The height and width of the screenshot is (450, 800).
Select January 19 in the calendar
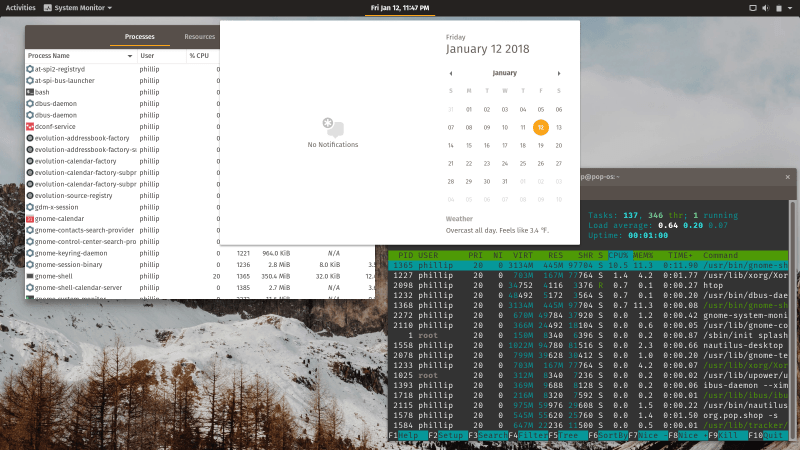coord(541,145)
